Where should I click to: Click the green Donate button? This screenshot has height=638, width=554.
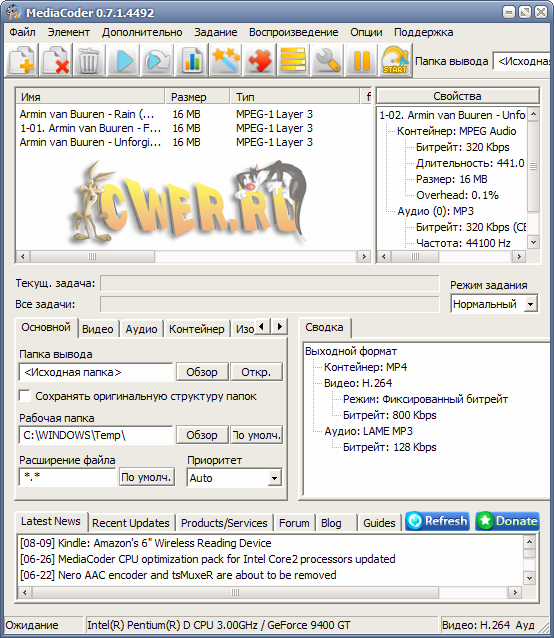pyautogui.click(x=507, y=521)
